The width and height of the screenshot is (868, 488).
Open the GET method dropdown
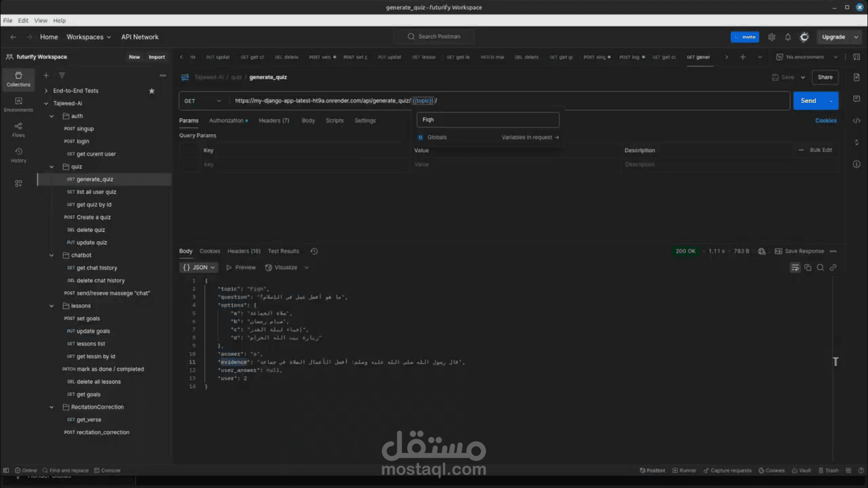click(202, 101)
